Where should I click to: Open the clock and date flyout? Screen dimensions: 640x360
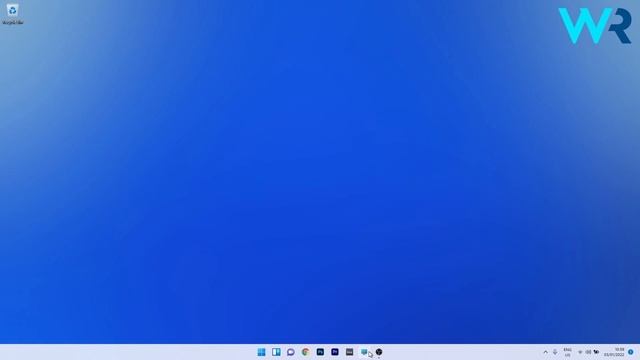tap(614, 352)
